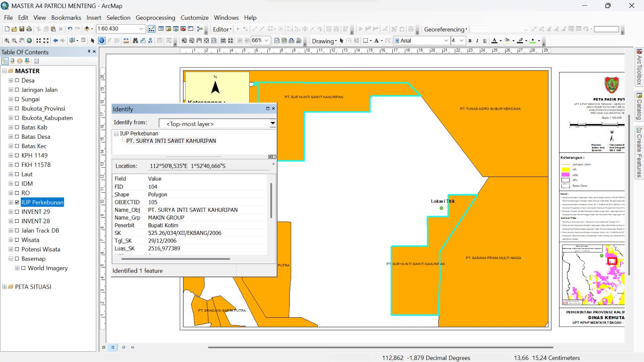644x362 pixels.
Task: Go back to previous extent
Action: point(56,41)
